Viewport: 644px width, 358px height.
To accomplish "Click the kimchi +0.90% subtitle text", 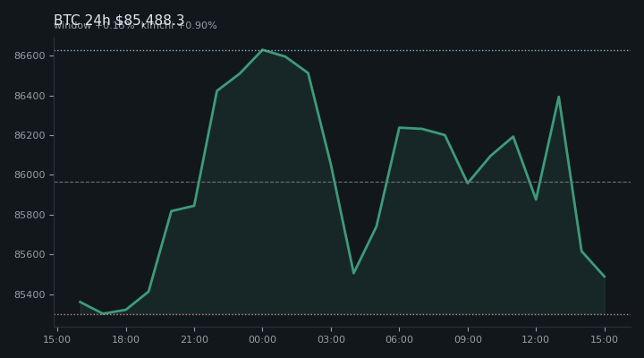I will [x=179, y=25].
